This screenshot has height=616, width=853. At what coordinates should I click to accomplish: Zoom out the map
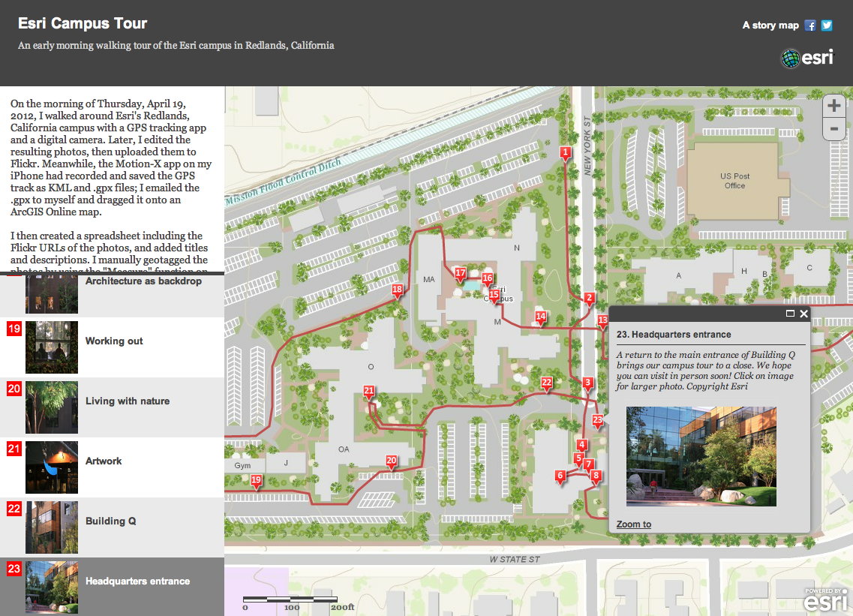tap(833, 129)
